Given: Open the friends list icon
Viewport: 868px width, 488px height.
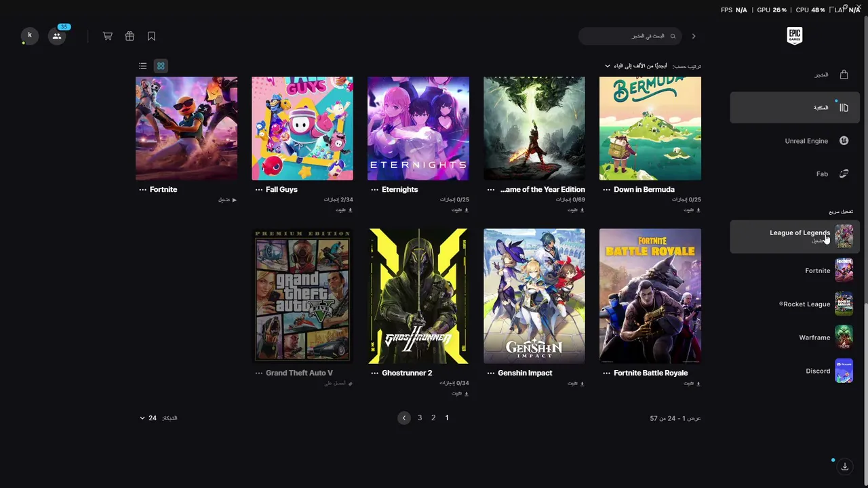Looking at the screenshot, I should point(57,36).
